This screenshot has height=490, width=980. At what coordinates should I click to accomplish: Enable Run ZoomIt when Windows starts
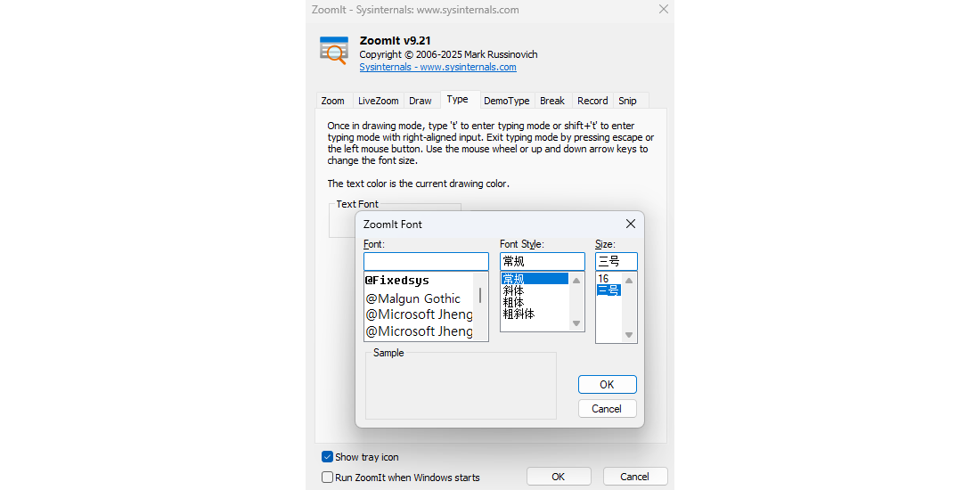(x=327, y=478)
